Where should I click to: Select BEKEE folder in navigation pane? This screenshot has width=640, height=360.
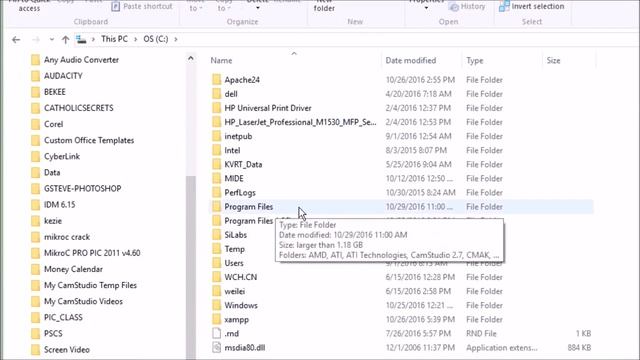[x=55, y=92]
